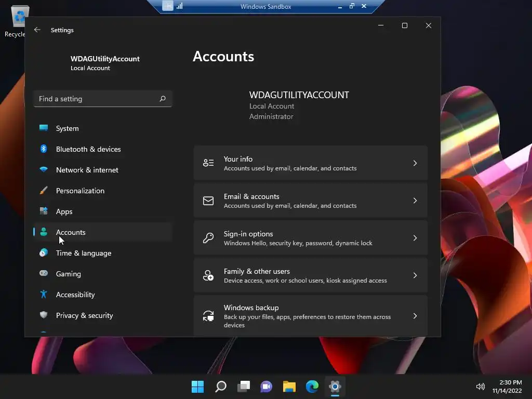Screen dimensions: 532x399
Task: Click the Time & language clock icon
Action: pos(44,253)
